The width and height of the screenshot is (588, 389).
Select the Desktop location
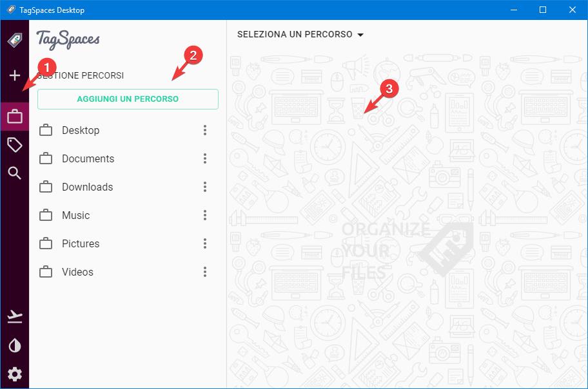point(128,130)
